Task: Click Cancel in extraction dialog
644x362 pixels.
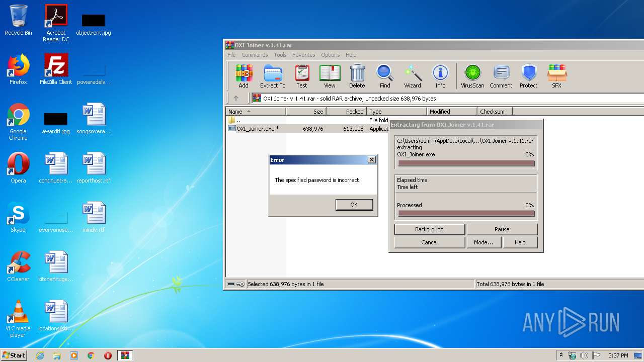Action: click(x=429, y=242)
